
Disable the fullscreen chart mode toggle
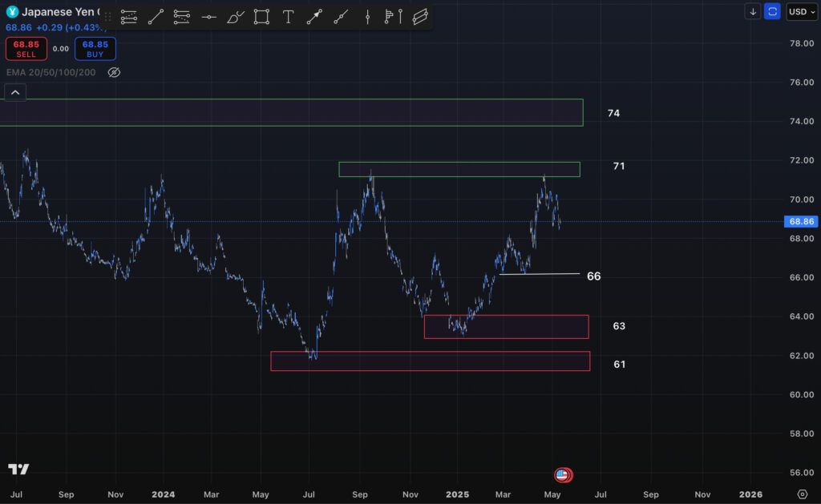(x=771, y=11)
